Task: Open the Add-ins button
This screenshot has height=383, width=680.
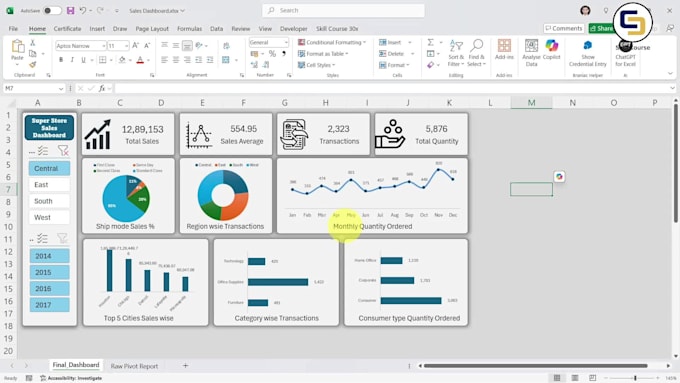Action: (x=504, y=49)
